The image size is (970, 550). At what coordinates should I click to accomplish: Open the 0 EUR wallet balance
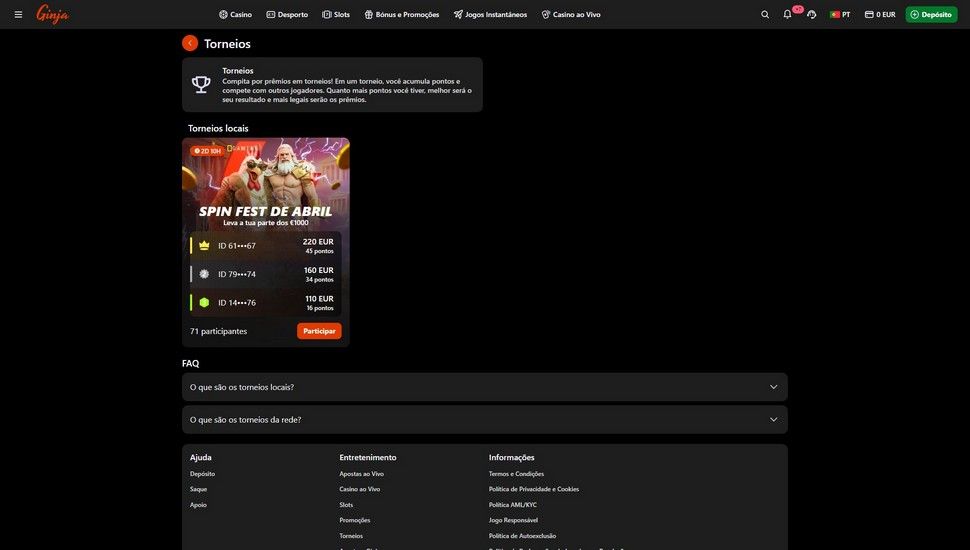(880, 14)
